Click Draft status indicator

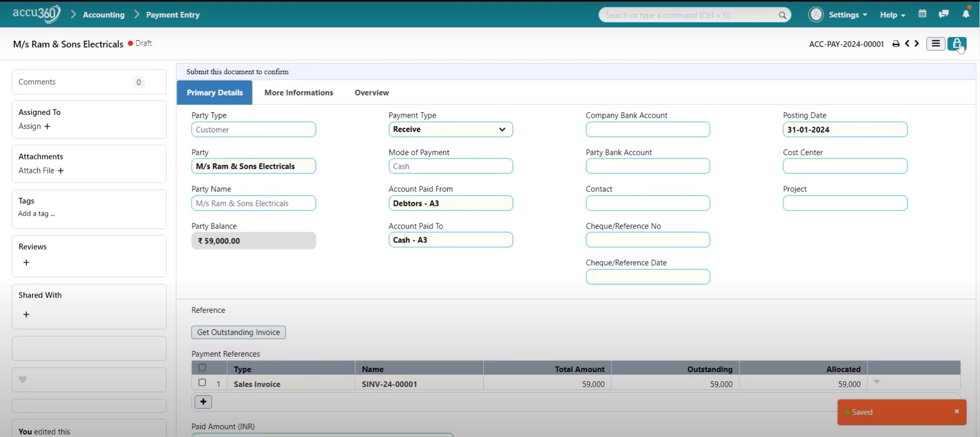point(140,43)
